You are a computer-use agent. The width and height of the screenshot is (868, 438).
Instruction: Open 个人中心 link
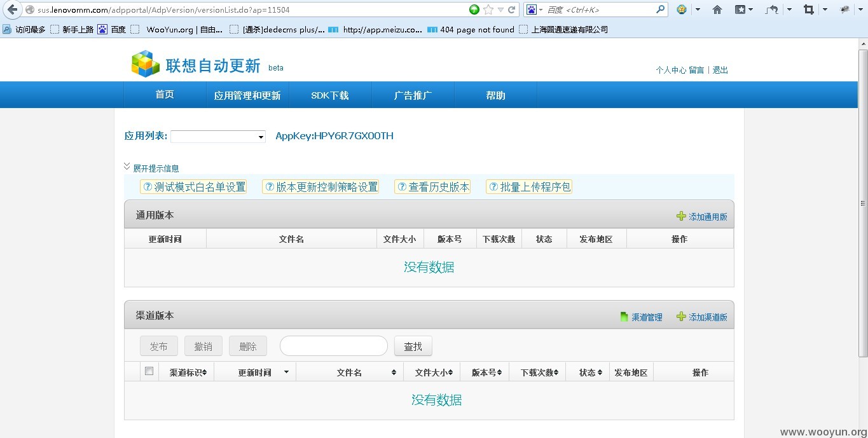point(671,70)
